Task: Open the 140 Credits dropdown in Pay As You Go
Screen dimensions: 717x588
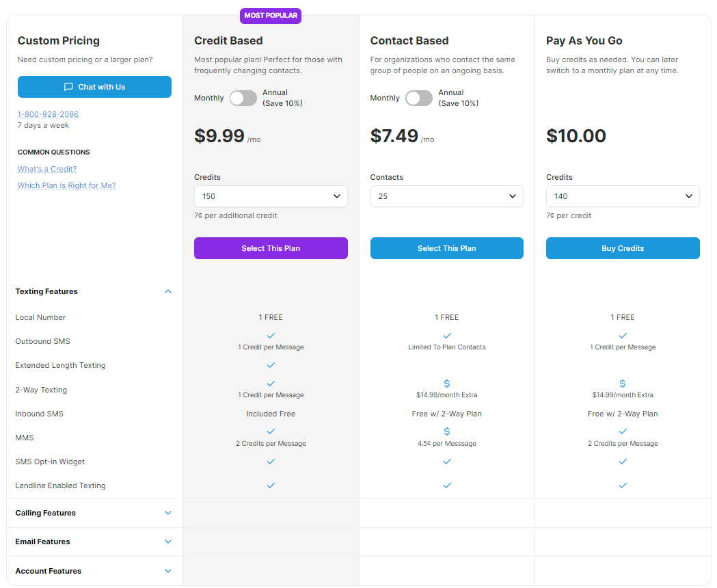Action: [623, 196]
